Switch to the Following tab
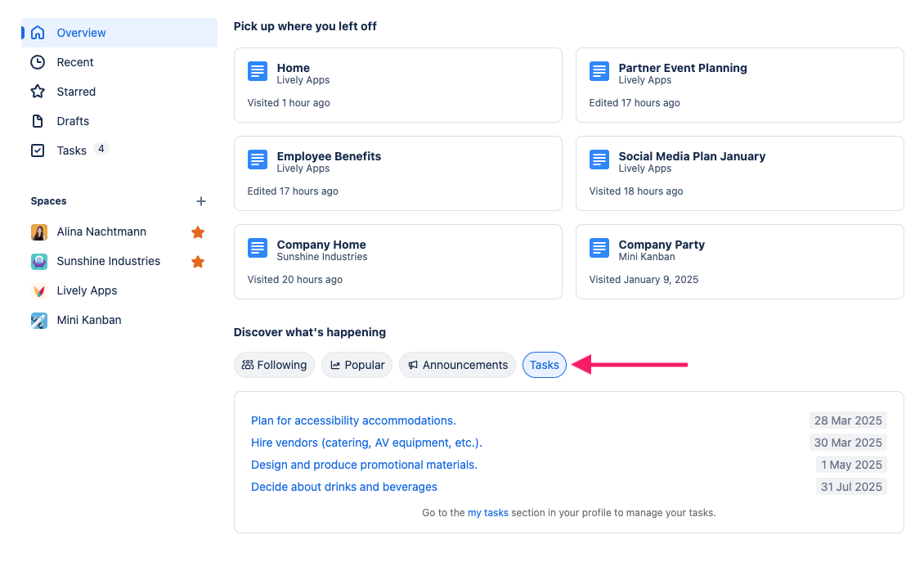 274,365
